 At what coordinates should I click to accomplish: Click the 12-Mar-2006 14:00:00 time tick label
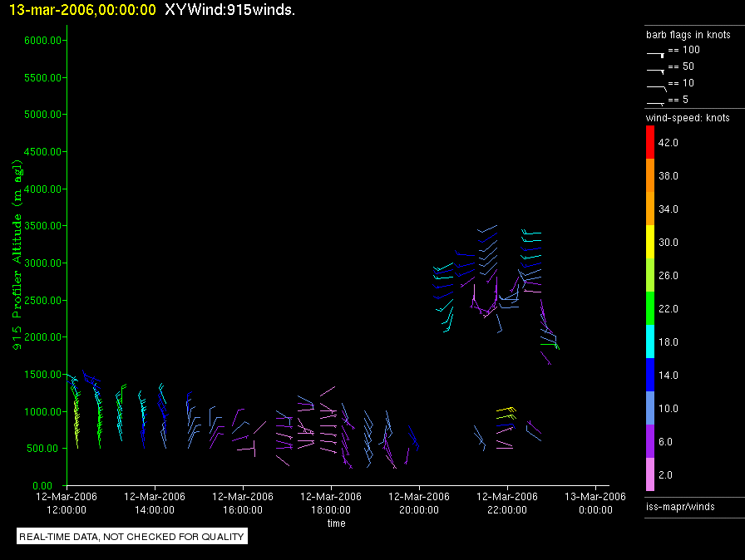coord(155,502)
